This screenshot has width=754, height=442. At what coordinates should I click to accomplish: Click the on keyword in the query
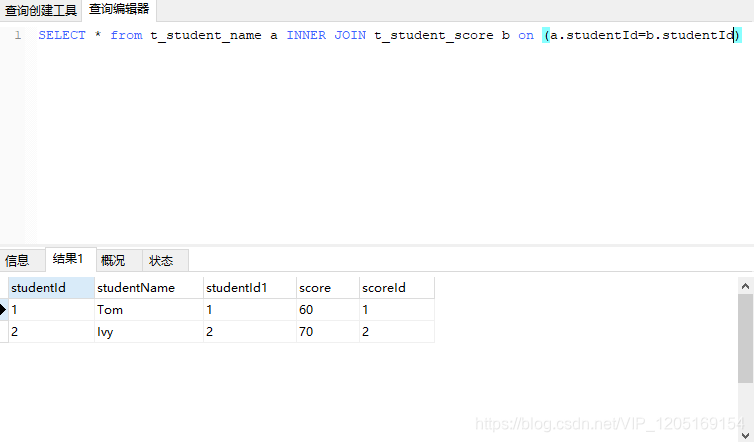[526, 36]
